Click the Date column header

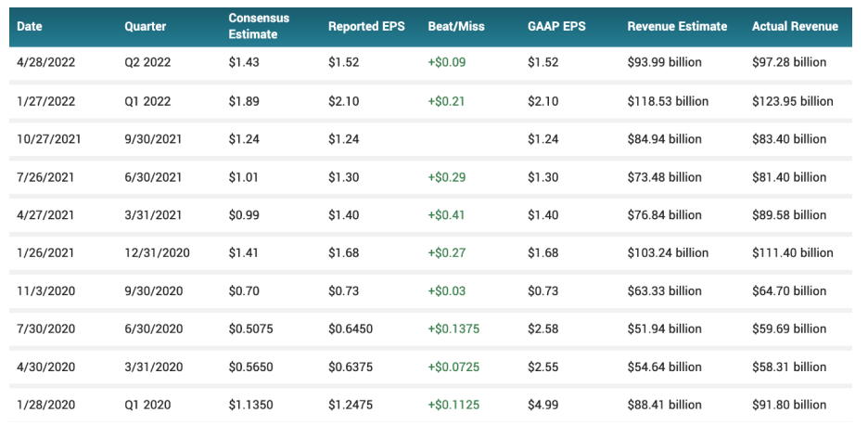coord(30,26)
